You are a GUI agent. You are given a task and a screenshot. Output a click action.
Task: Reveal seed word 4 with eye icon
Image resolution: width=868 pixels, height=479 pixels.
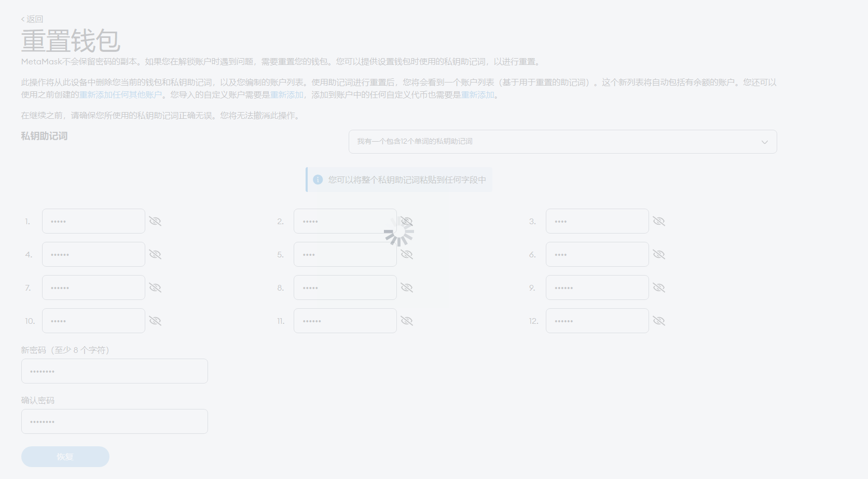click(155, 255)
